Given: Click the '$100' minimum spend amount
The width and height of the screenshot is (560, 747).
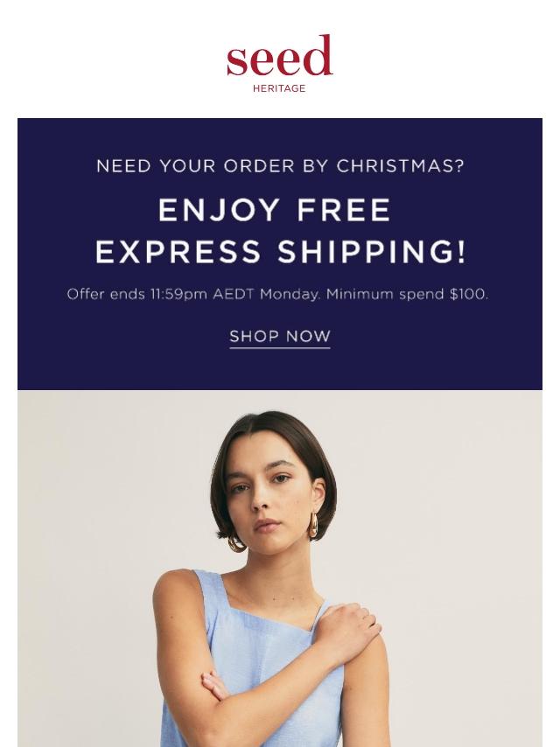Looking at the screenshot, I should click(x=469, y=294).
